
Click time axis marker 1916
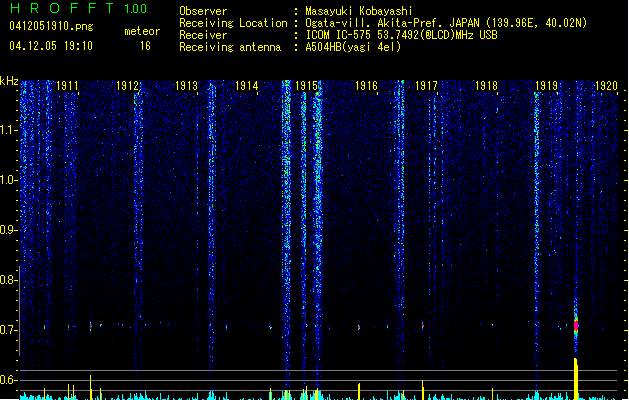(x=366, y=85)
